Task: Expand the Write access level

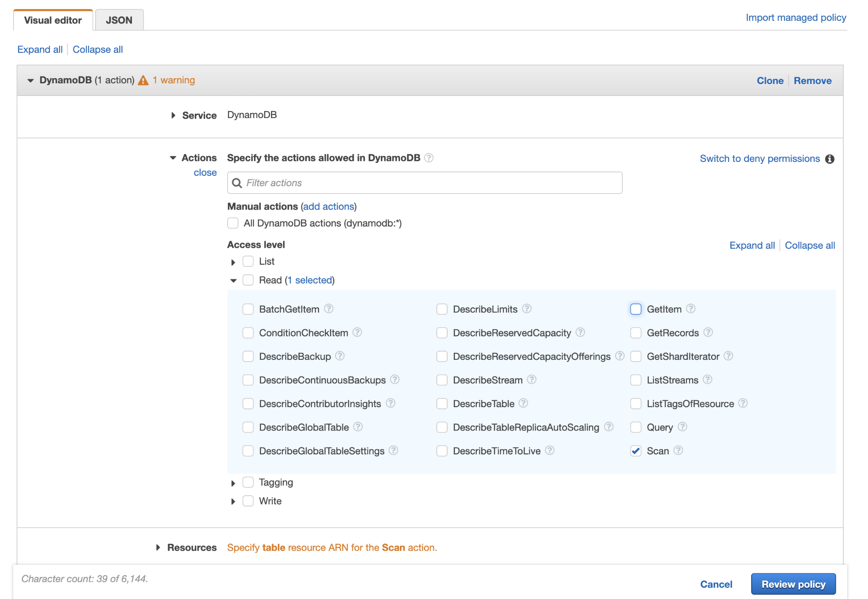Action: click(233, 501)
